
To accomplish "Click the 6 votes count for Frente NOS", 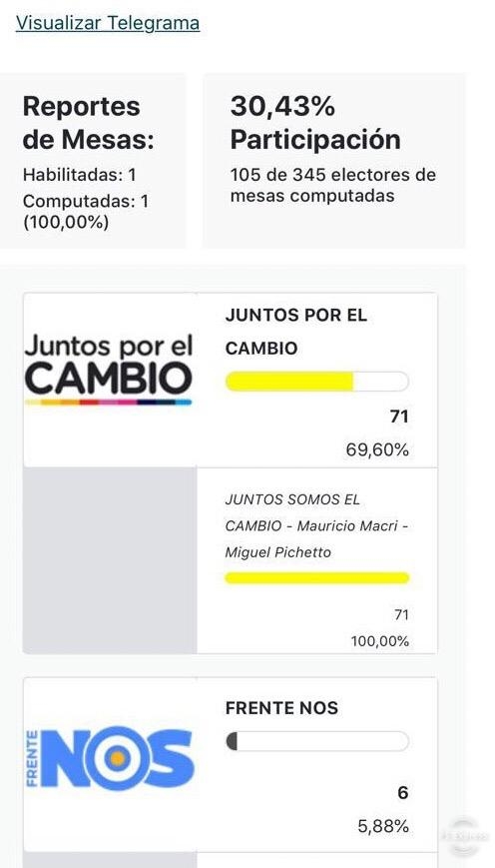I will coord(403,793).
